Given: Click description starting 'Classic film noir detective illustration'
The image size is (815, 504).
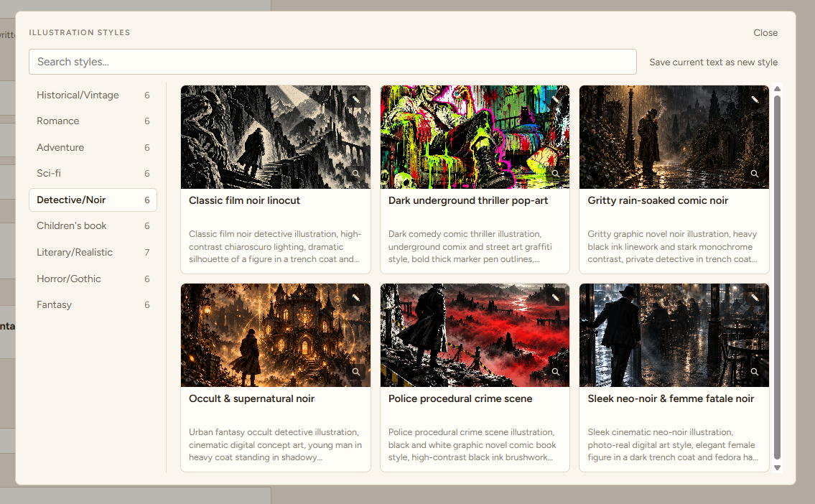Looking at the screenshot, I should [x=275, y=247].
